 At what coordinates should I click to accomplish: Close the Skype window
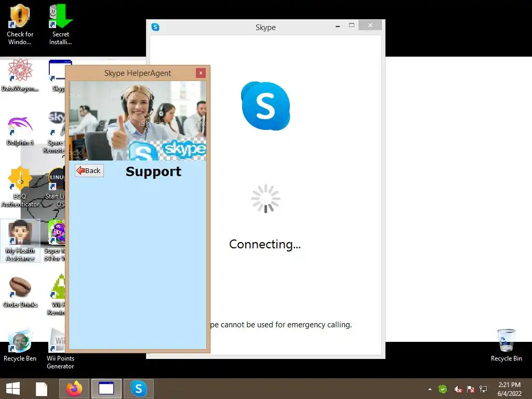point(370,25)
